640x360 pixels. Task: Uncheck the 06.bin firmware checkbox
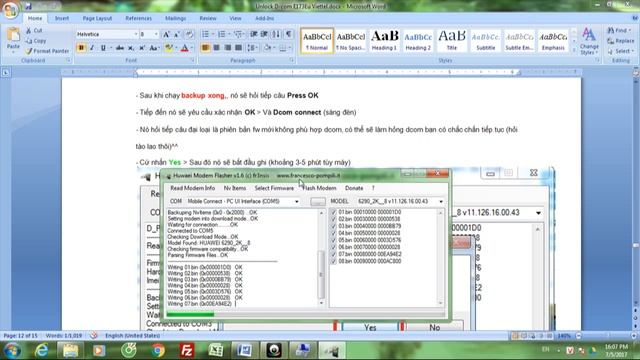333,247
